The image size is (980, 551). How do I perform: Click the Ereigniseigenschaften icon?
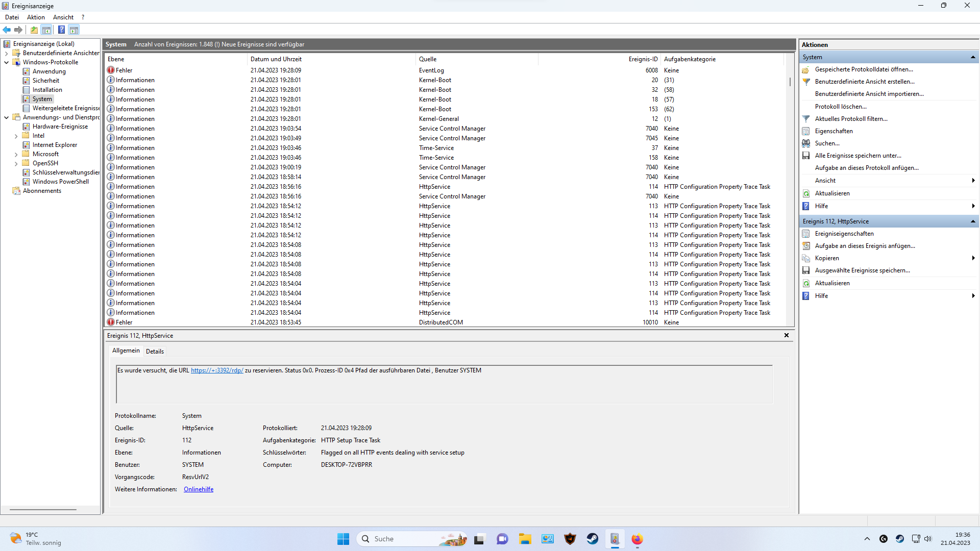click(806, 234)
